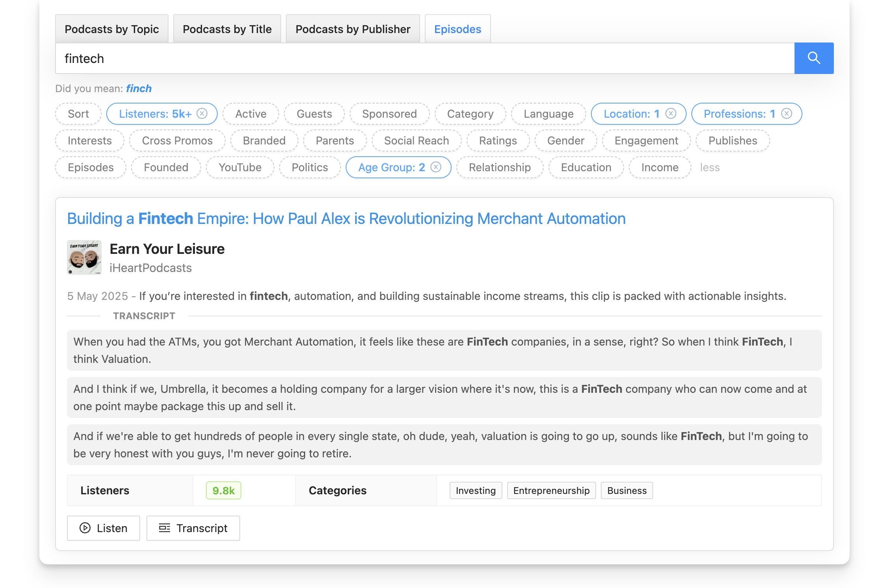889x588 pixels.
Task: Click the play icon on the Listen button
Action: tap(85, 528)
